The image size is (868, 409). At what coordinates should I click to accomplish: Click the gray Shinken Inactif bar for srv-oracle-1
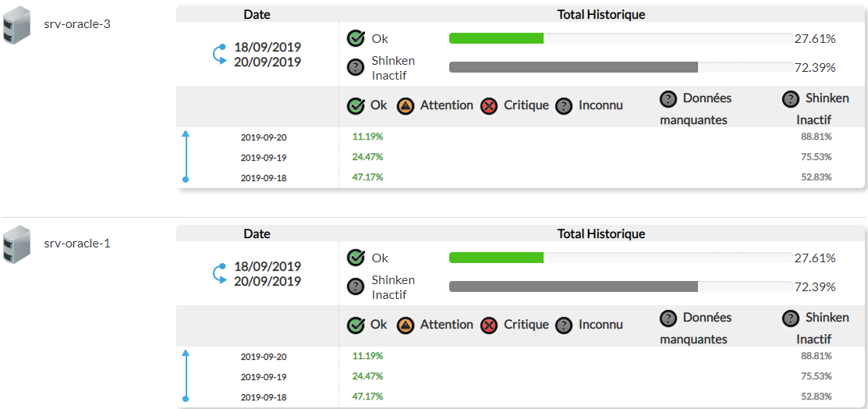[x=573, y=286]
